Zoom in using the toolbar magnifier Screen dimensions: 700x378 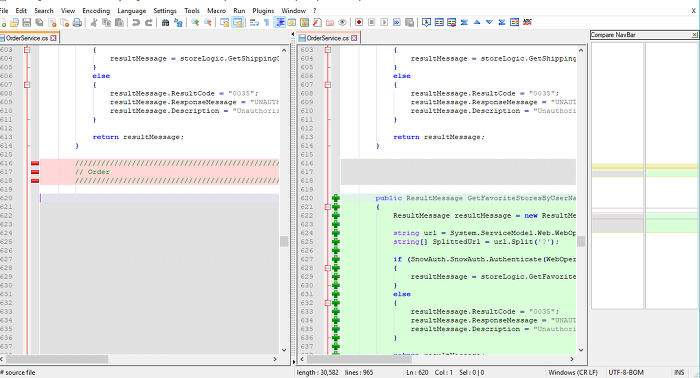pyautogui.click(x=195, y=22)
